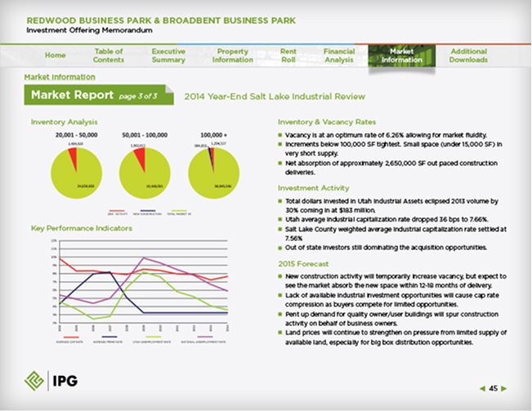Click the Market Information breadcrumb link
The image size is (532, 411).
pyautogui.click(x=60, y=77)
